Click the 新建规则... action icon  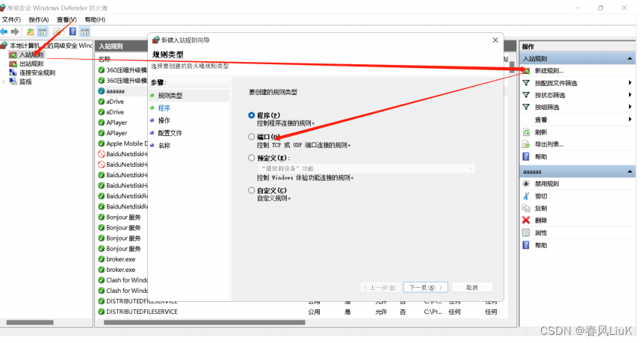526,71
